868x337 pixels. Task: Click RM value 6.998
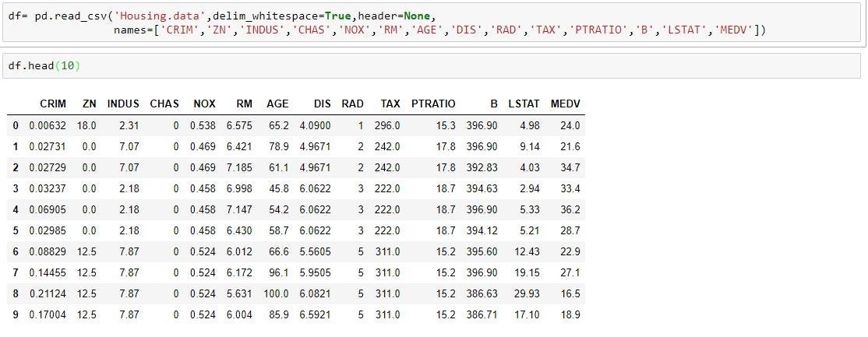pyautogui.click(x=239, y=188)
